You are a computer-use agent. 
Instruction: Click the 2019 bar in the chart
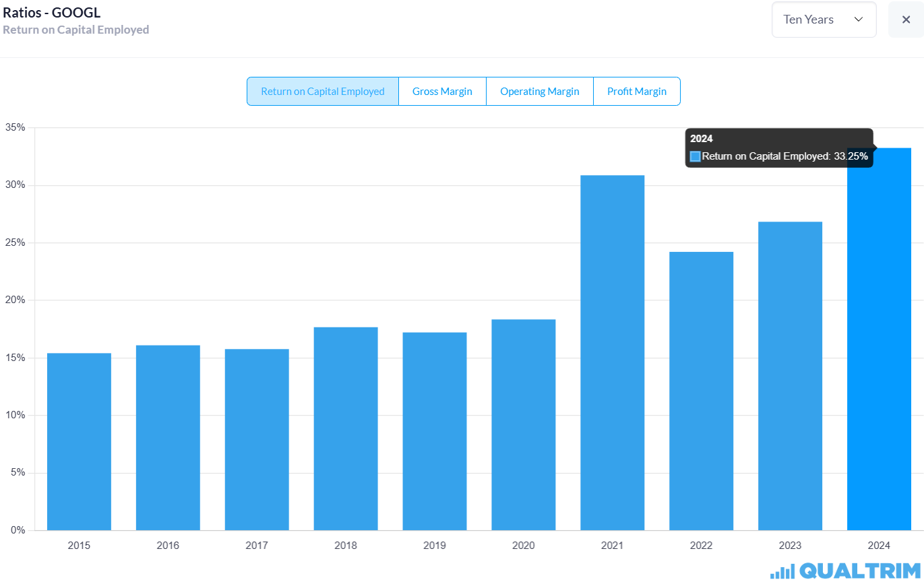pos(435,431)
